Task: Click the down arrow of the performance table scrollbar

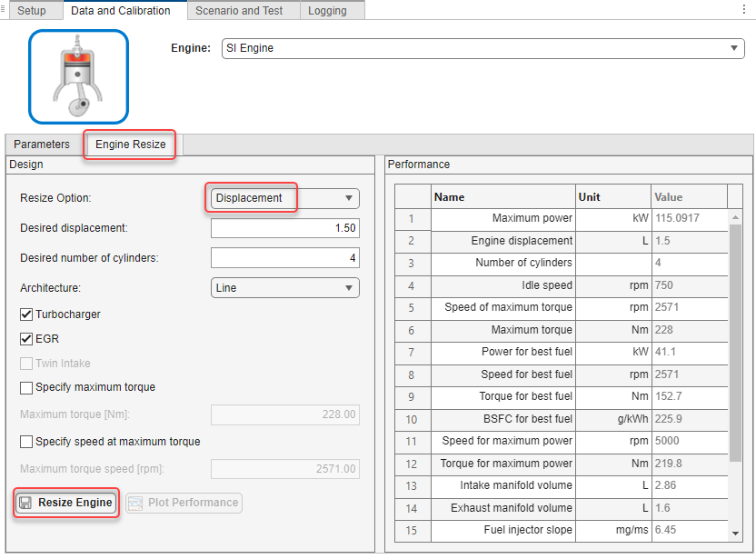Action: click(x=735, y=534)
